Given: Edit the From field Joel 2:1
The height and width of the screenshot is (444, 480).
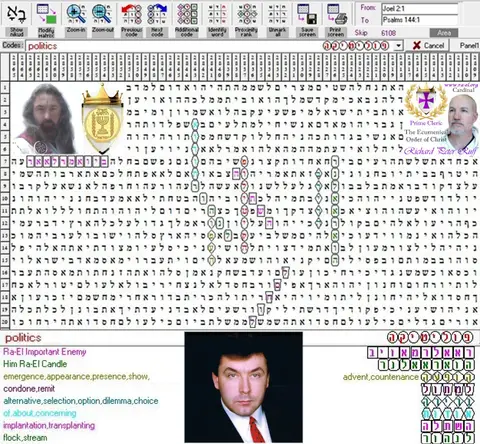Looking at the screenshot, I should (x=420, y=8).
